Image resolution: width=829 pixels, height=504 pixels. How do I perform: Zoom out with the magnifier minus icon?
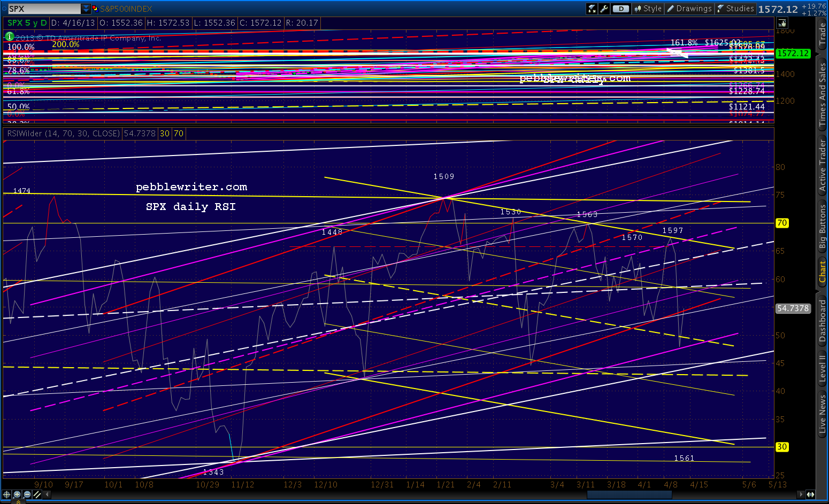(27, 494)
